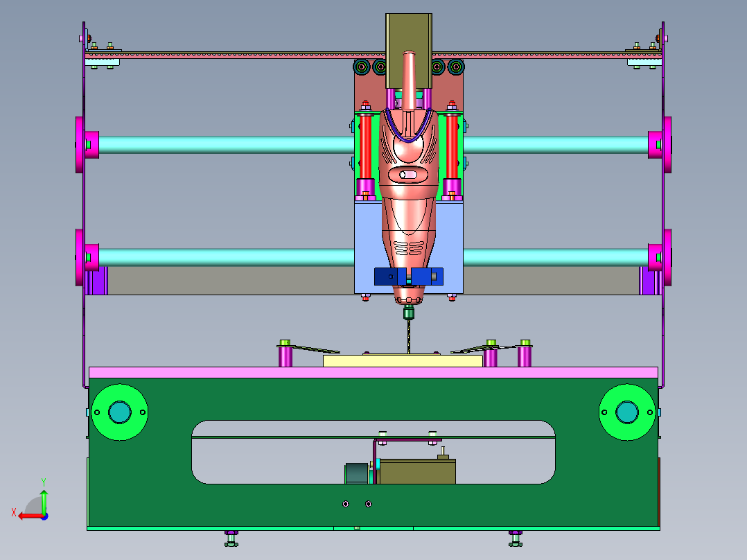Select the olive motor inside the base cutout

417,471
